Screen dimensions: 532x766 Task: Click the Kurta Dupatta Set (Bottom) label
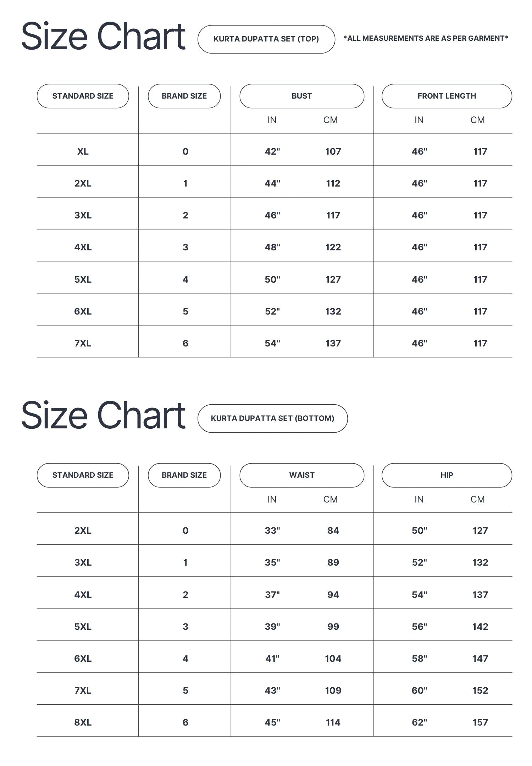pyautogui.click(x=272, y=418)
